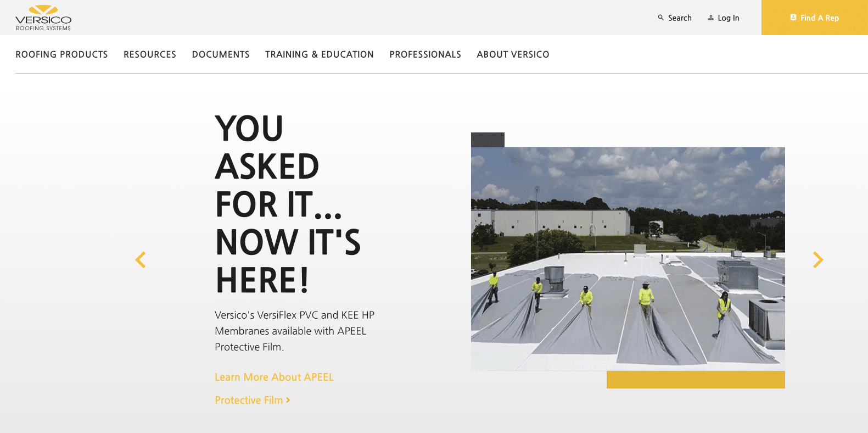This screenshot has width=868, height=433.
Task: Click the rooftop workers hero image
Action: click(628, 259)
